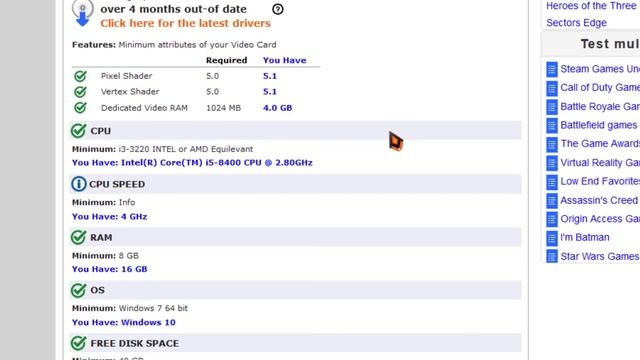Screen dimensions: 640x360
Task: Open the Battlefield games link
Action: tap(599, 125)
